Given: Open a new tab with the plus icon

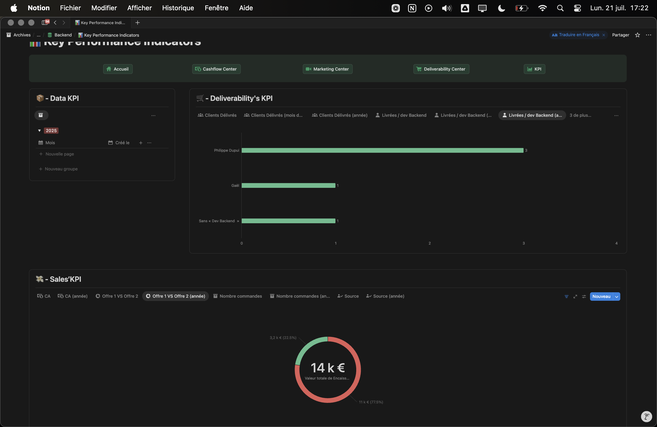Looking at the screenshot, I should pyautogui.click(x=137, y=22).
